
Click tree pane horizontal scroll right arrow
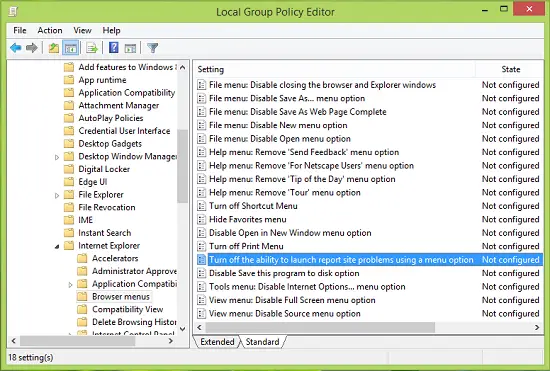pos(171,340)
